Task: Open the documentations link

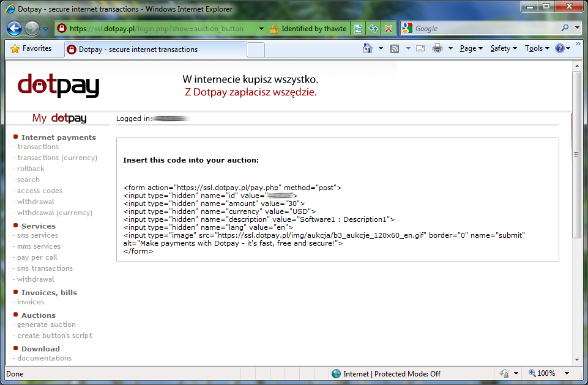Action: pos(44,358)
